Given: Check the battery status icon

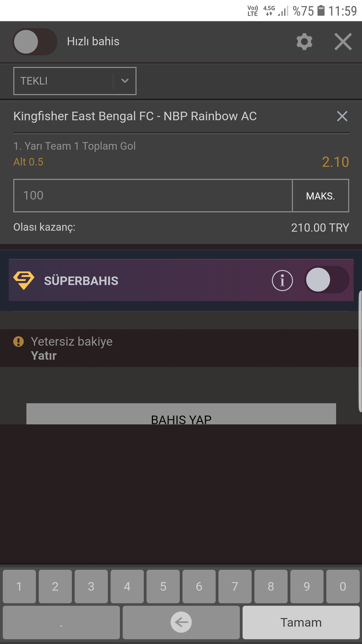Looking at the screenshot, I should click(x=321, y=11).
